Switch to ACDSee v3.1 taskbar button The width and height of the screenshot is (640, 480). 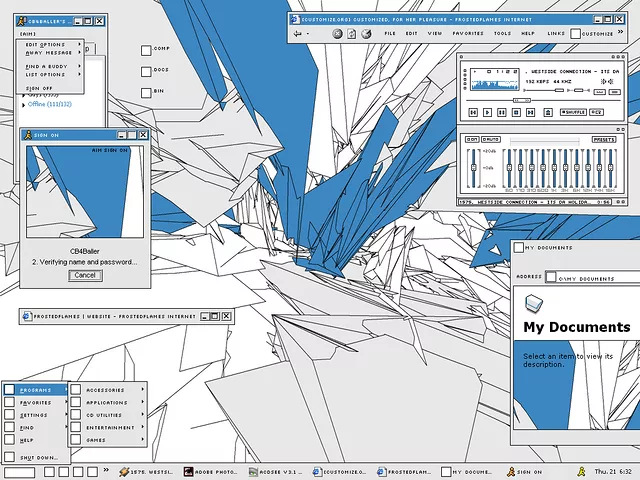pos(276,472)
